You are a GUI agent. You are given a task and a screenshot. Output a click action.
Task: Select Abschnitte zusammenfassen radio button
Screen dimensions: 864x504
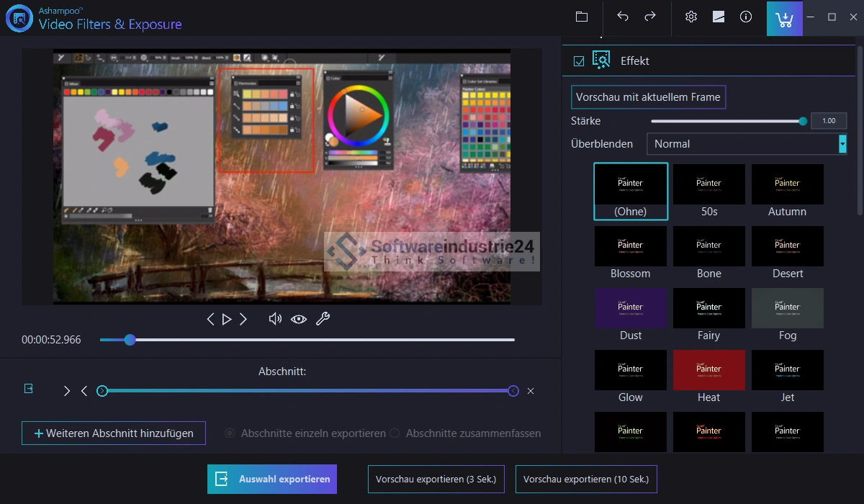click(x=395, y=433)
